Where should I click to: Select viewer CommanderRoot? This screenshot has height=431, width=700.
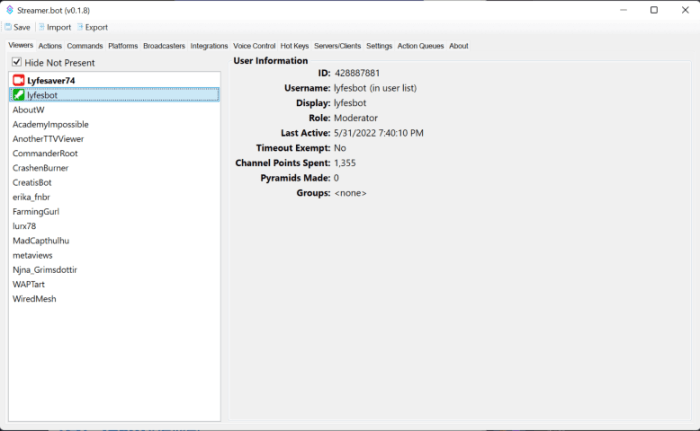pos(114,153)
